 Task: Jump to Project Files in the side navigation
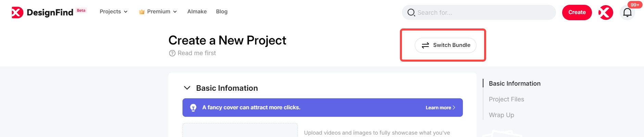point(506,99)
